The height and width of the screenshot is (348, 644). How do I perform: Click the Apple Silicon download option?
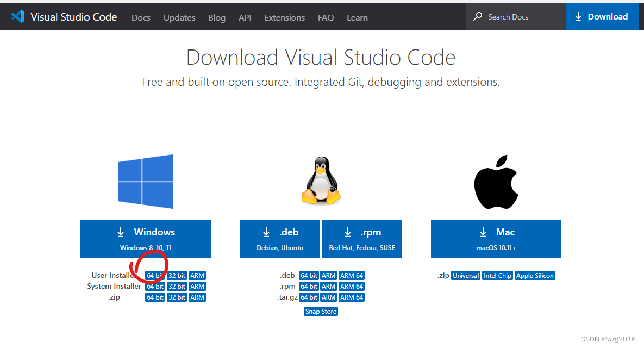coord(535,275)
